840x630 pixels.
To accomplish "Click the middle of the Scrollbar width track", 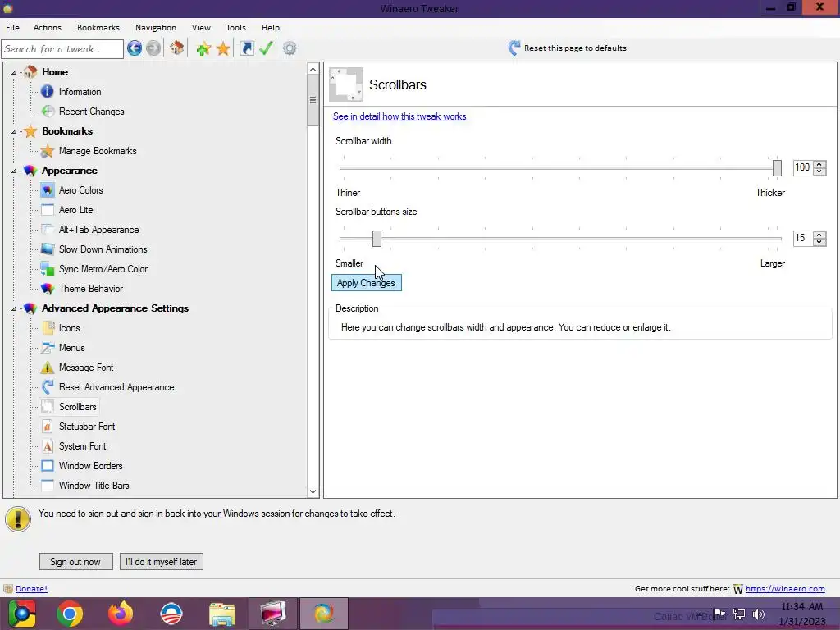I will [x=560, y=167].
